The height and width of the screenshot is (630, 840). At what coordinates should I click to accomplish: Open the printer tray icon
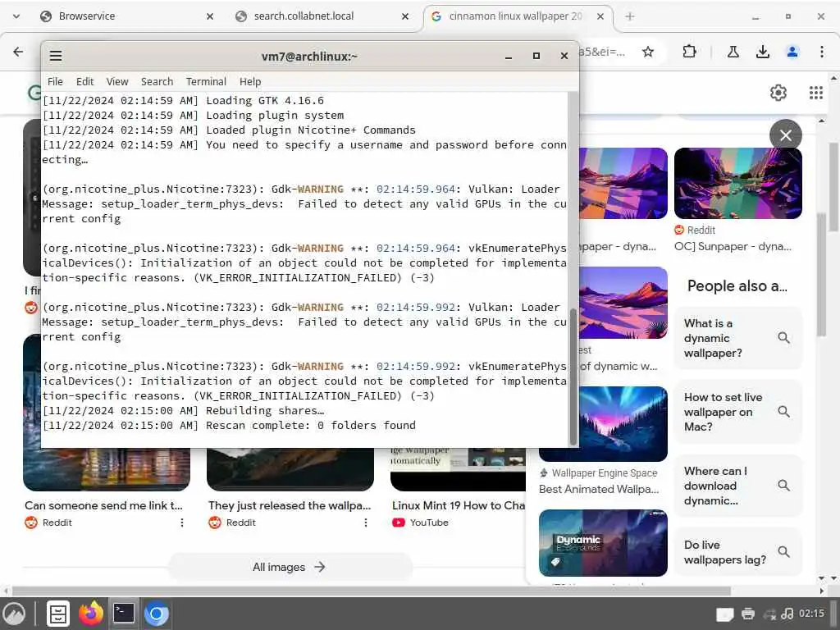(748, 614)
